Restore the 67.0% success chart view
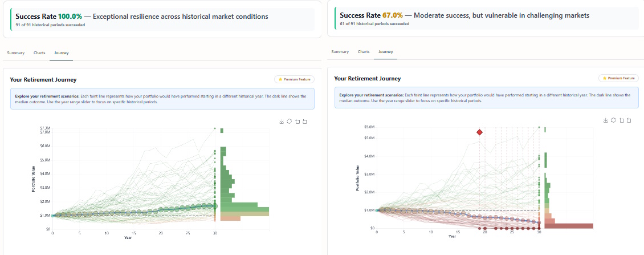This screenshot has width=644, height=255. (613, 120)
